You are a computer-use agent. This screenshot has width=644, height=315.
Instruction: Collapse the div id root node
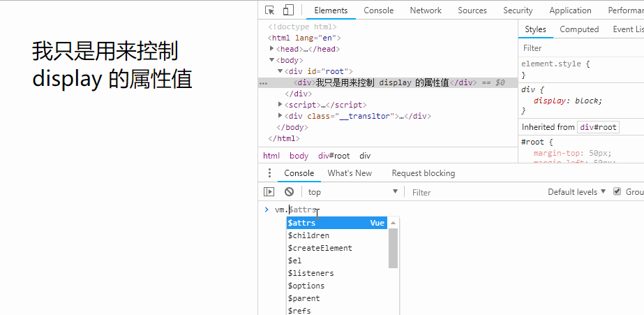pyautogui.click(x=280, y=71)
